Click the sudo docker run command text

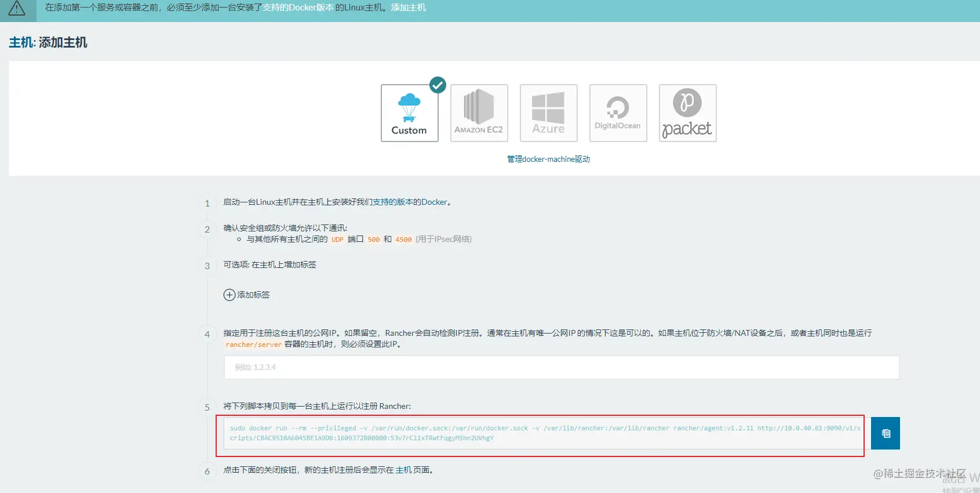tap(545, 433)
